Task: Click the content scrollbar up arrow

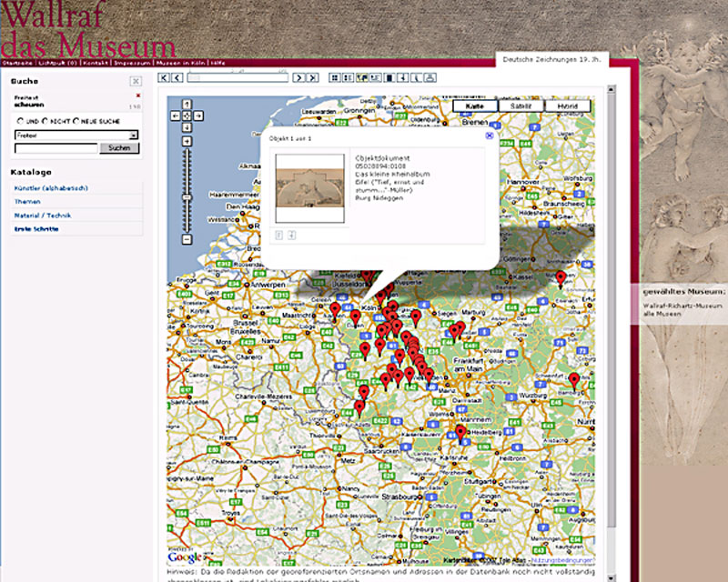Action: (x=612, y=89)
